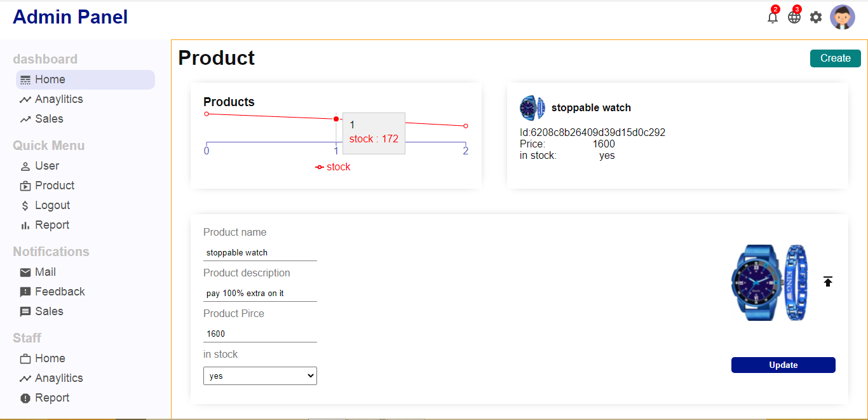The width and height of the screenshot is (868, 420).
Task: Click the globe icon with 3 notifications
Action: tap(794, 17)
